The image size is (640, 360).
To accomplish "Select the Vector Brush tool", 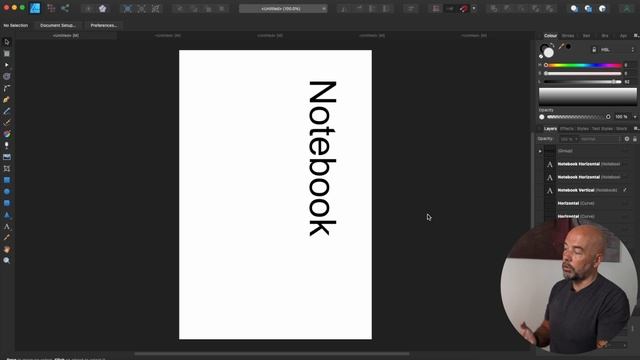I will tap(7, 122).
